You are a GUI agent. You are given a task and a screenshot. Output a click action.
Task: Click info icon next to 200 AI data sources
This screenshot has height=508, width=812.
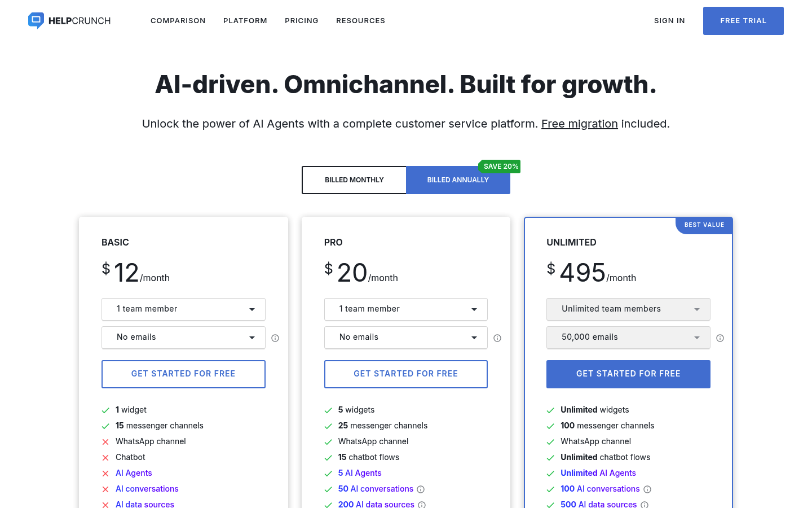422,505
